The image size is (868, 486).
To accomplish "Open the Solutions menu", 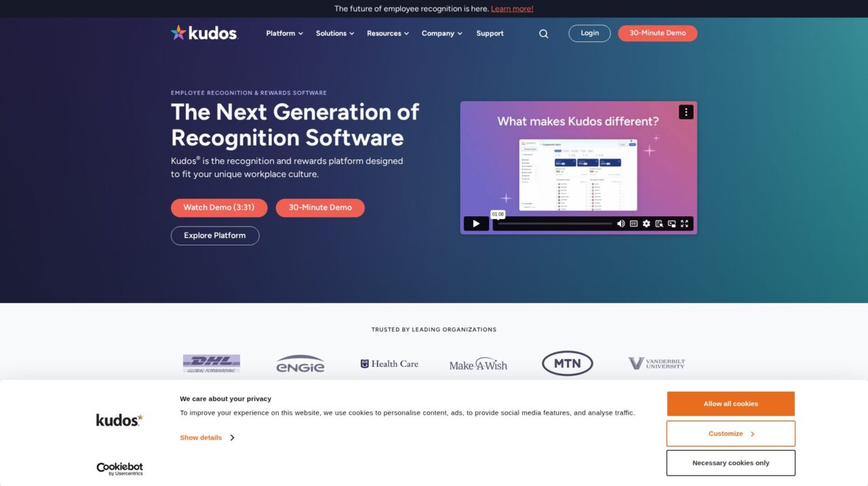I will (334, 33).
